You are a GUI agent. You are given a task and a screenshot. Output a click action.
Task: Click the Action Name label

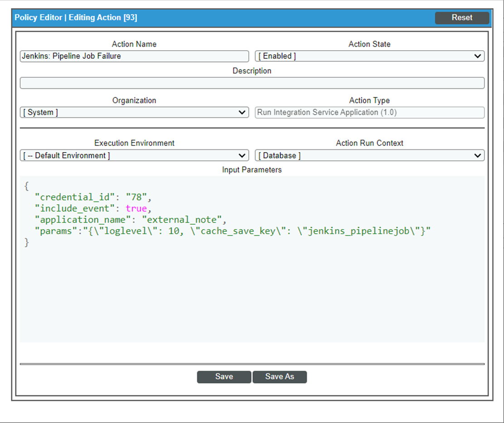[134, 44]
